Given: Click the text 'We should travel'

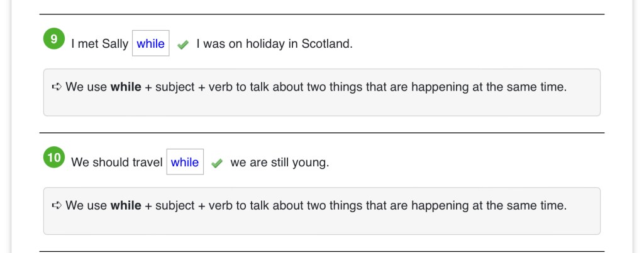Looking at the screenshot, I should [117, 163].
